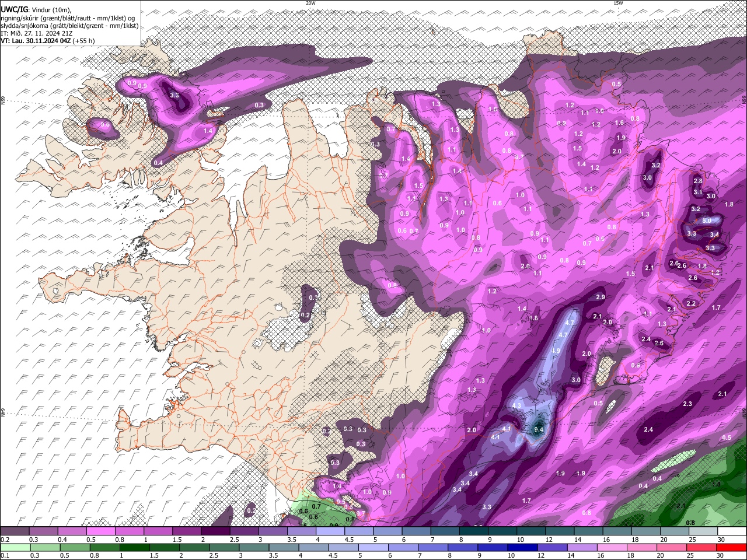Click the crimson 25 swatch, lower legend row
Screen dimensions: 747x560
pyautogui.click(x=701, y=548)
